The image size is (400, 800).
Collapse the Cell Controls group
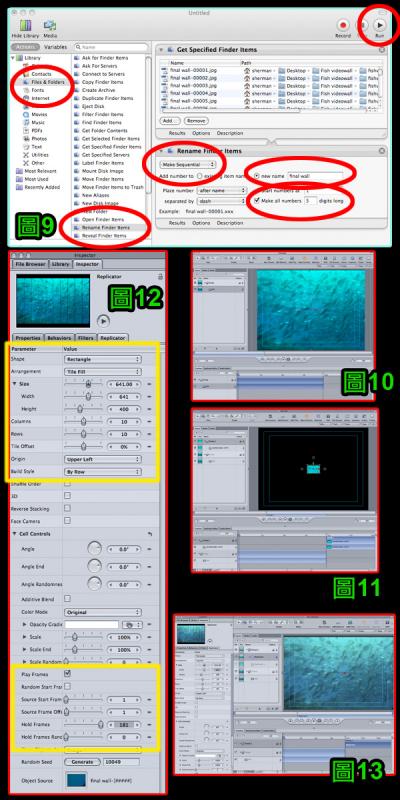pos(14,534)
